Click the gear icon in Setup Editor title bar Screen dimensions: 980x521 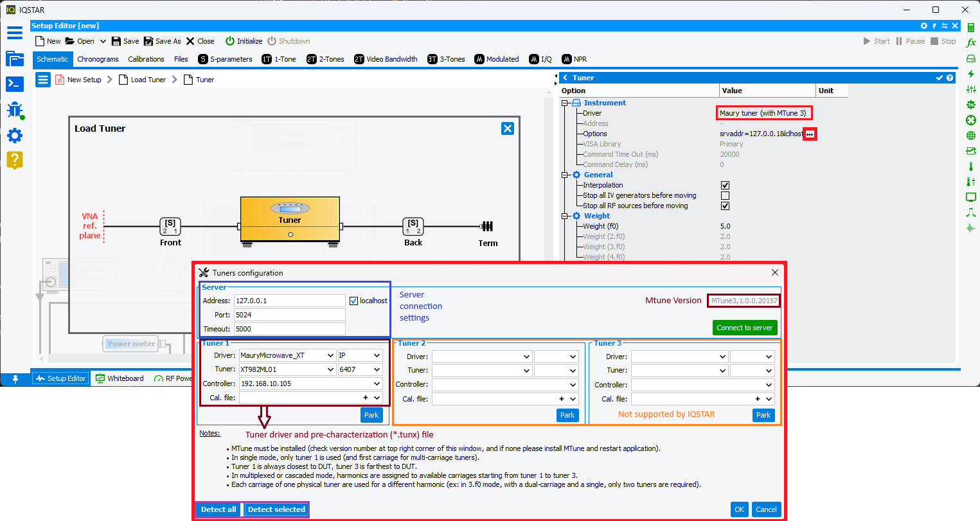[924, 26]
